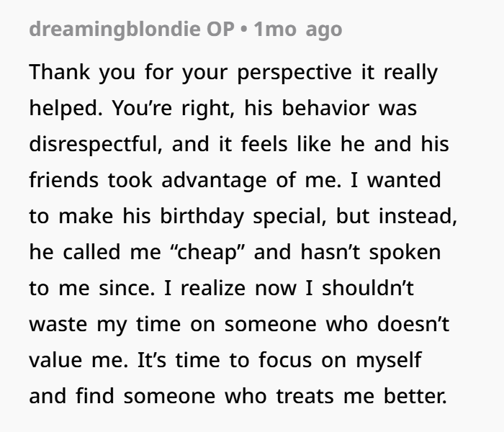The image size is (504, 432).
Task: Click the word "behavior" in the comment
Action: 325,108
